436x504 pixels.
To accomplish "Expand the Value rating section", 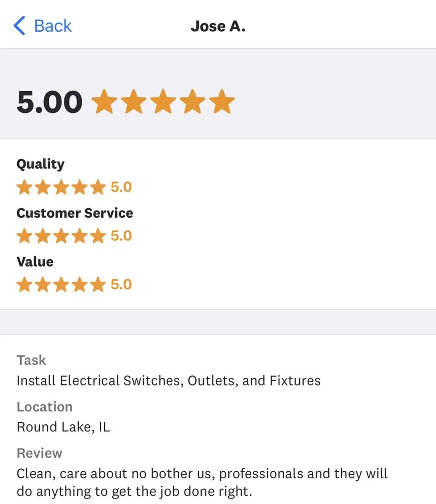I will 35,262.
